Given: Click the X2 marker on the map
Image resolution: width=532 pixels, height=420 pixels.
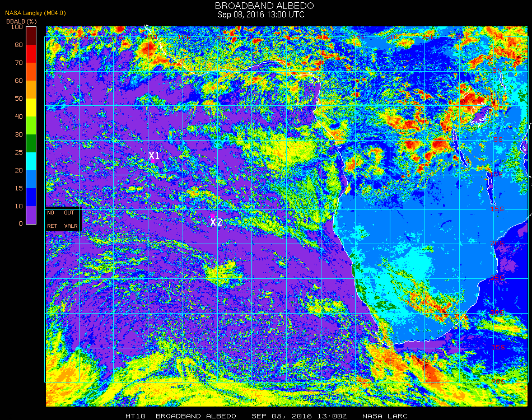Looking at the screenshot, I should [216, 222].
